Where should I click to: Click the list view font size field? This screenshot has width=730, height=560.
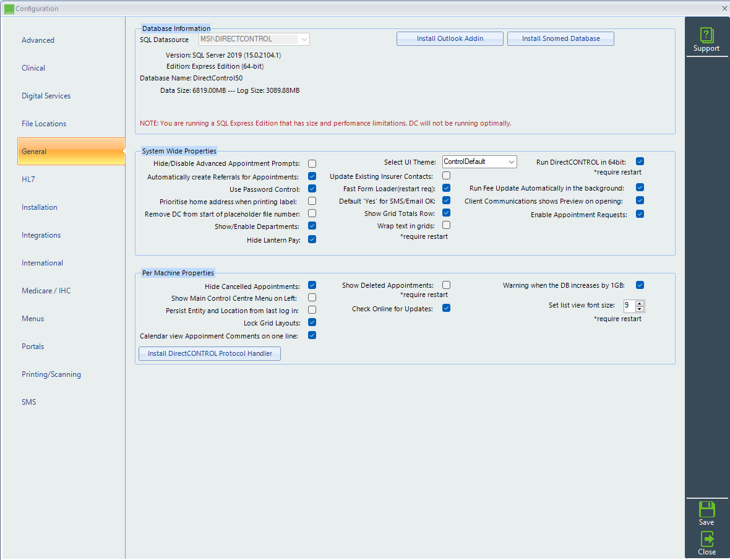pos(629,306)
